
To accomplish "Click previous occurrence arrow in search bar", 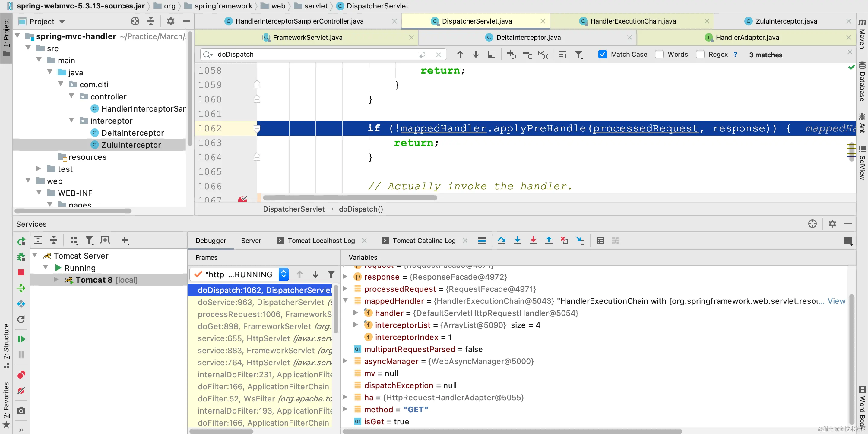I will click(x=460, y=54).
